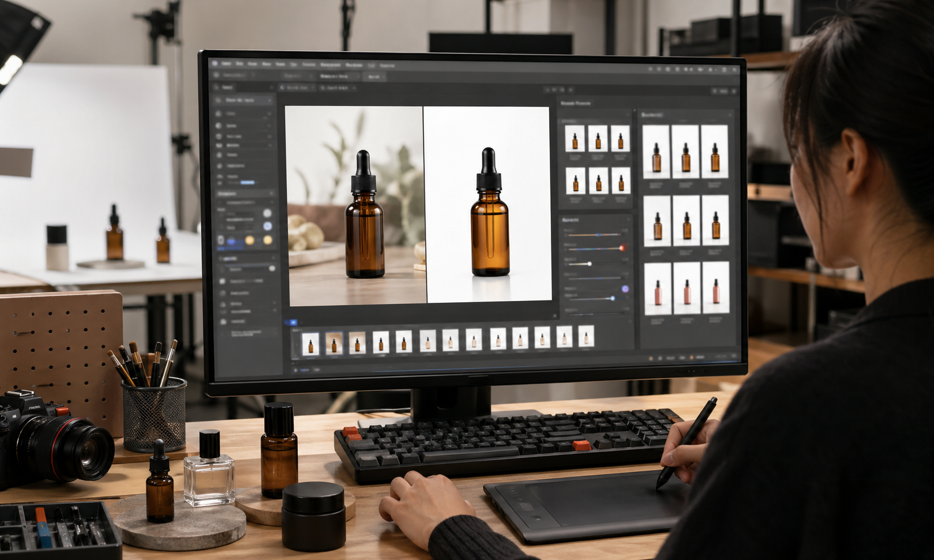Click the purple circular icon in the adjustments panel
The width and height of the screenshot is (934, 560).
(625, 288)
